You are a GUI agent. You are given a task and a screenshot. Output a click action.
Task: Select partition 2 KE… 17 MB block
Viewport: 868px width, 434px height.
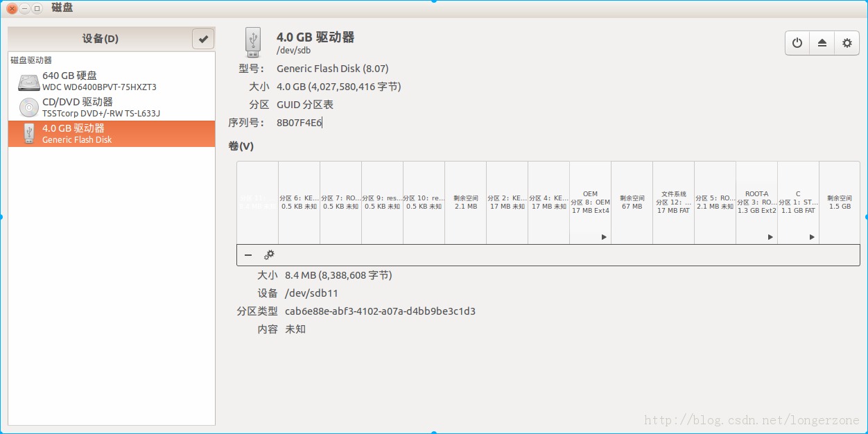click(x=507, y=202)
